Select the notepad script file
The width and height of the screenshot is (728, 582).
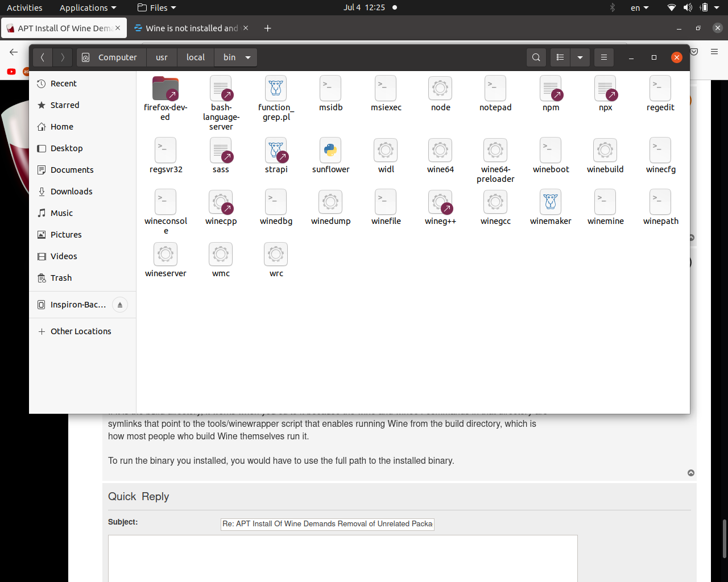(495, 89)
